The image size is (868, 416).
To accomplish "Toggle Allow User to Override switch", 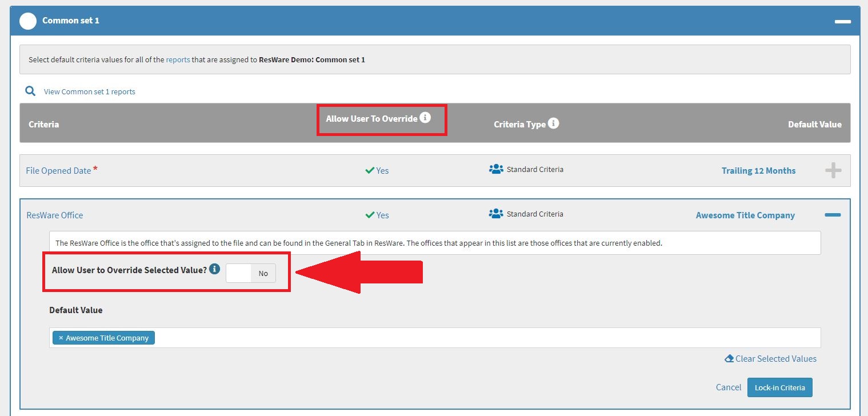I will point(251,273).
